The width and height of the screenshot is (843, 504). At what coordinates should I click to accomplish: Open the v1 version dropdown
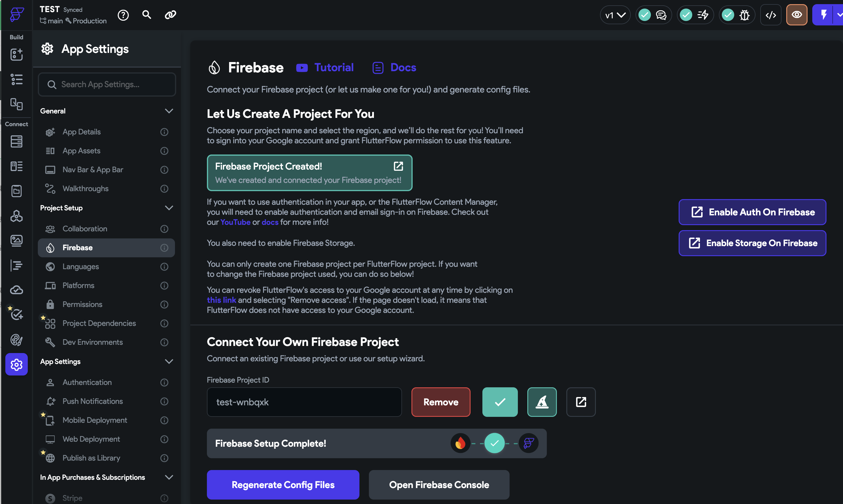pos(615,15)
